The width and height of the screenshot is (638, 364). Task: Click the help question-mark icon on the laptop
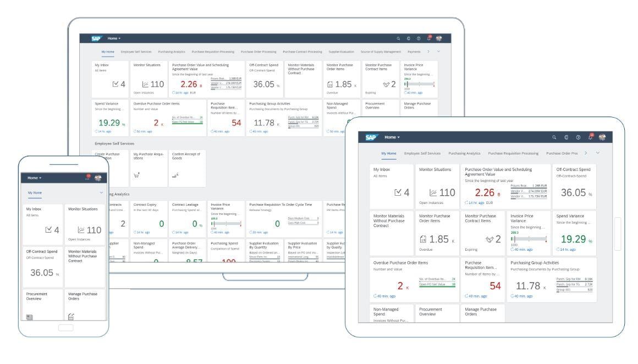point(419,38)
